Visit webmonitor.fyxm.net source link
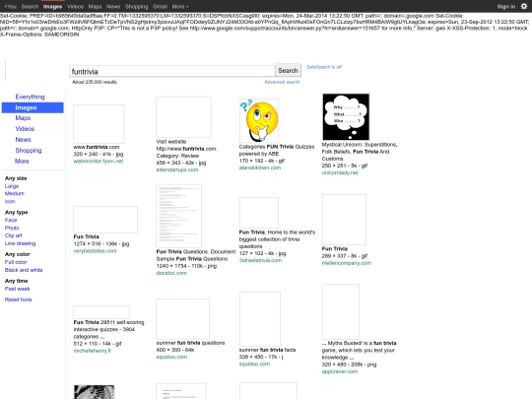The image size is (532, 399). click(x=99, y=162)
